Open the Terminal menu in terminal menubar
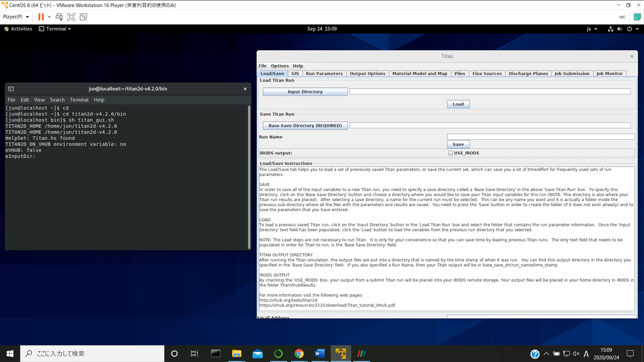 point(79,100)
